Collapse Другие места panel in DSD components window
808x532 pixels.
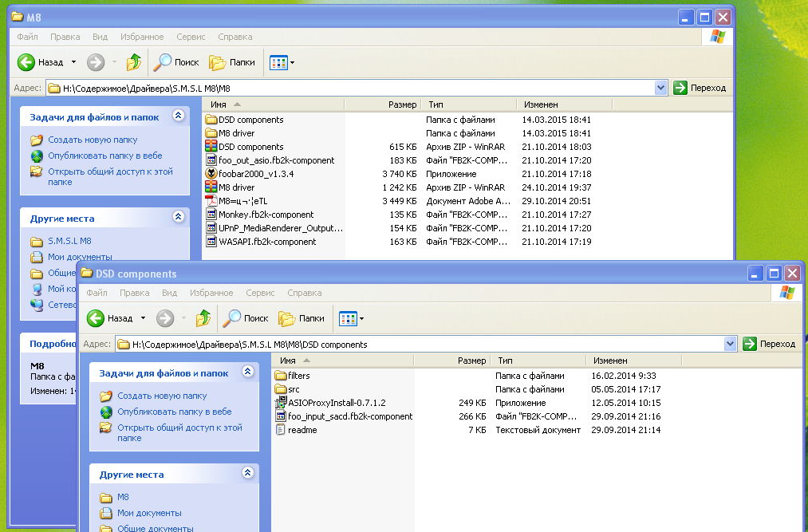pyautogui.click(x=248, y=472)
